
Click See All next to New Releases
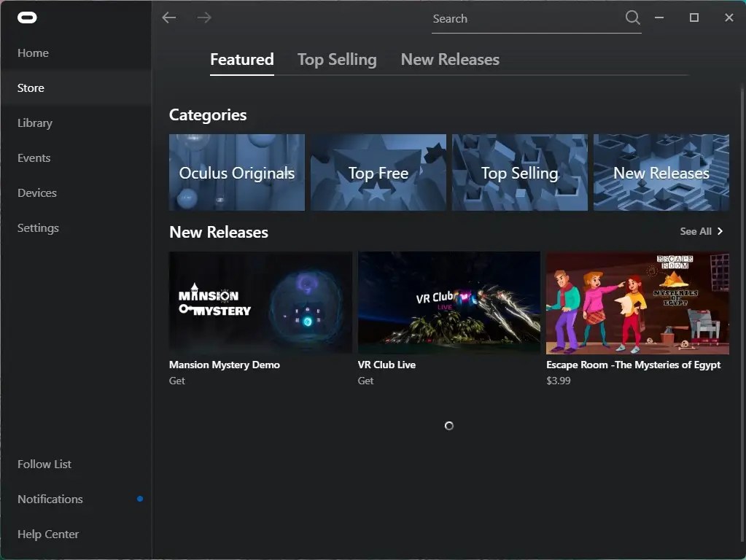700,231
